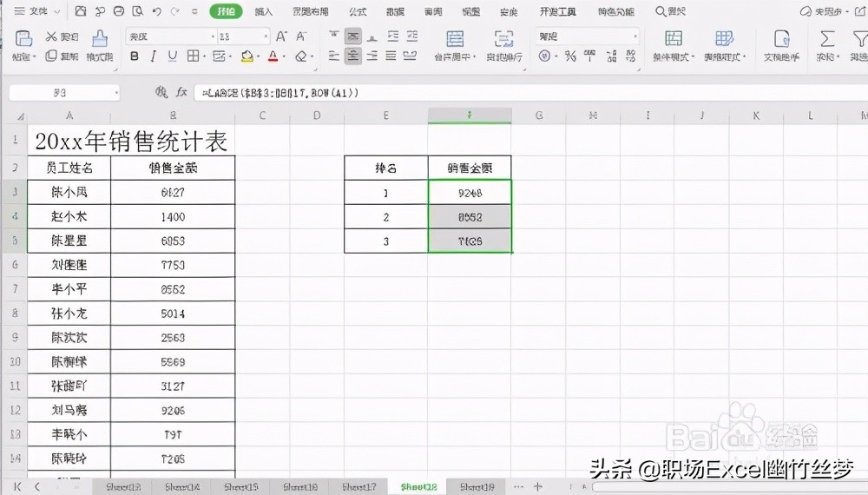Open the Formulas ribbon tab
Screen dimensions: 868x495
[358, 11]
